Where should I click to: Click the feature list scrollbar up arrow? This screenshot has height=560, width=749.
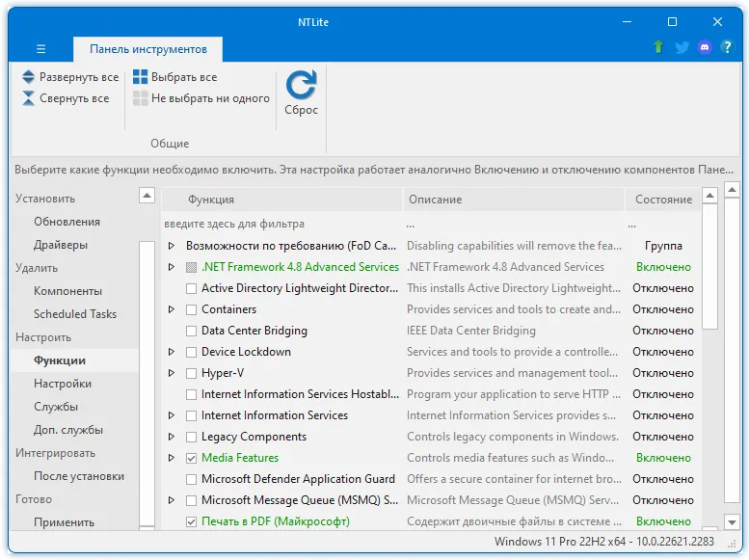click(709, 196)
